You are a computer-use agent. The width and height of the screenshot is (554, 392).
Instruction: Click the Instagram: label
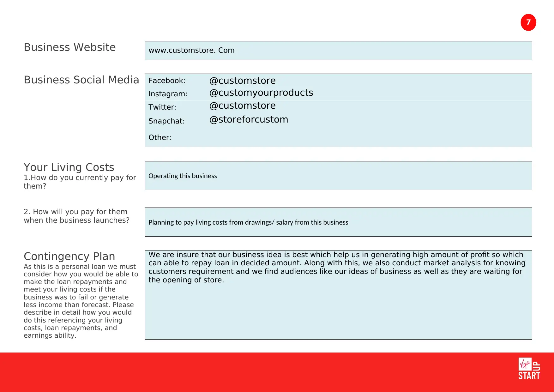(168, 94)
